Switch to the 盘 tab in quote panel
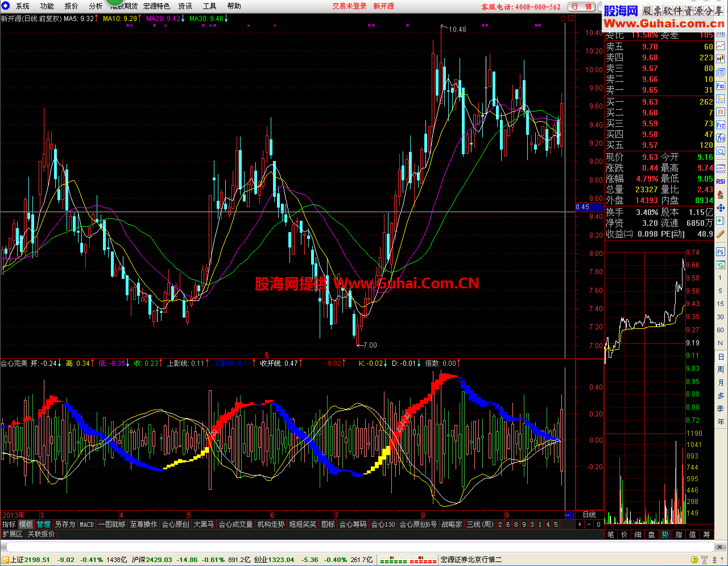Image resolution: width=728 pixels, height=566 pixels. [651, 535]
